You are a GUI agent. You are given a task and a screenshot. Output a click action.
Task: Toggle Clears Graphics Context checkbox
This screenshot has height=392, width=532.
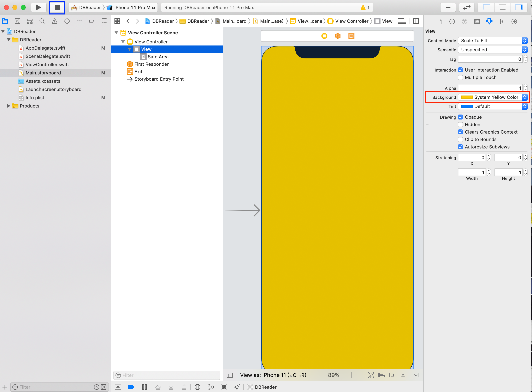coord(460,132)
